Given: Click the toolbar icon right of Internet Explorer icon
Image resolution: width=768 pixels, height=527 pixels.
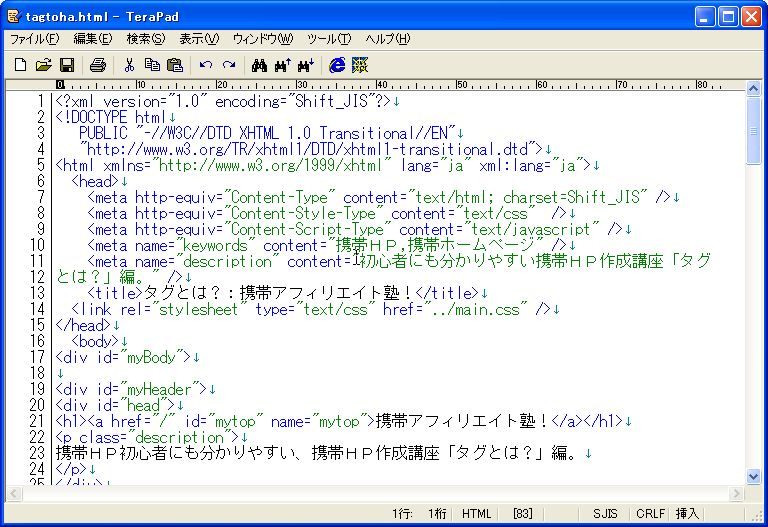Looking at the screenshot, I should [x=360, y=65].
